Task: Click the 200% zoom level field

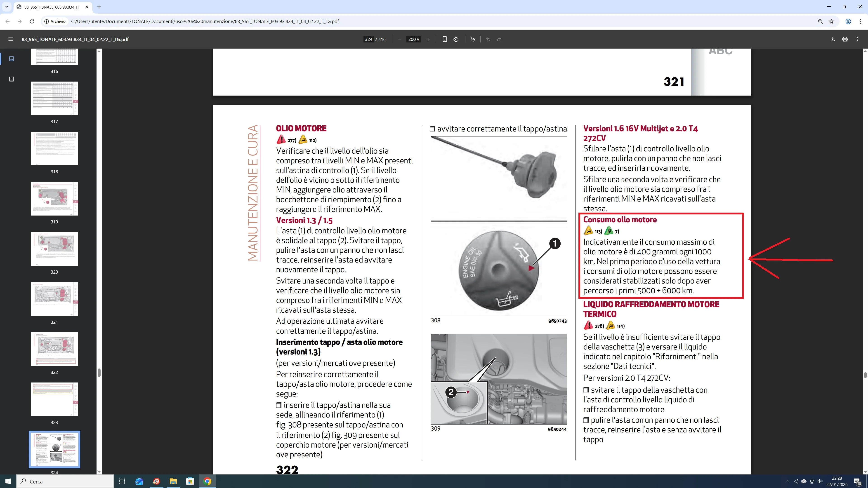Action: click(x=414, y=39)
